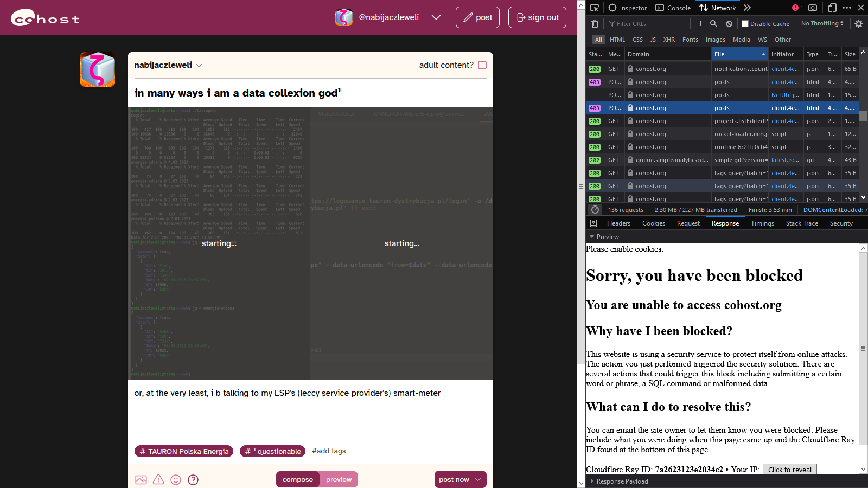Switch the composer to preview mode
Image resolution: width=868 pixels, height=488 pixels.
[339, 479]
